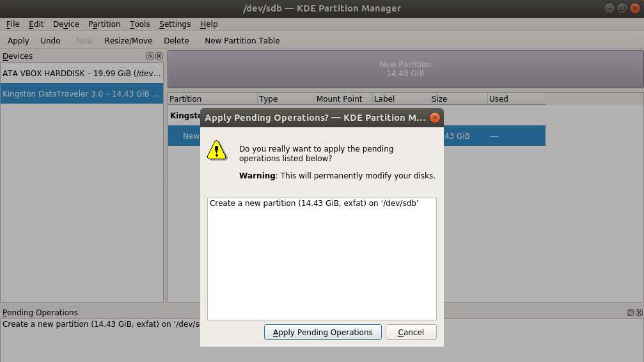The height and width of the screenshot is (362, 644).
Task: Cancel the pending operations dialog
Action: pyautogui.click(x=411, y=332)
